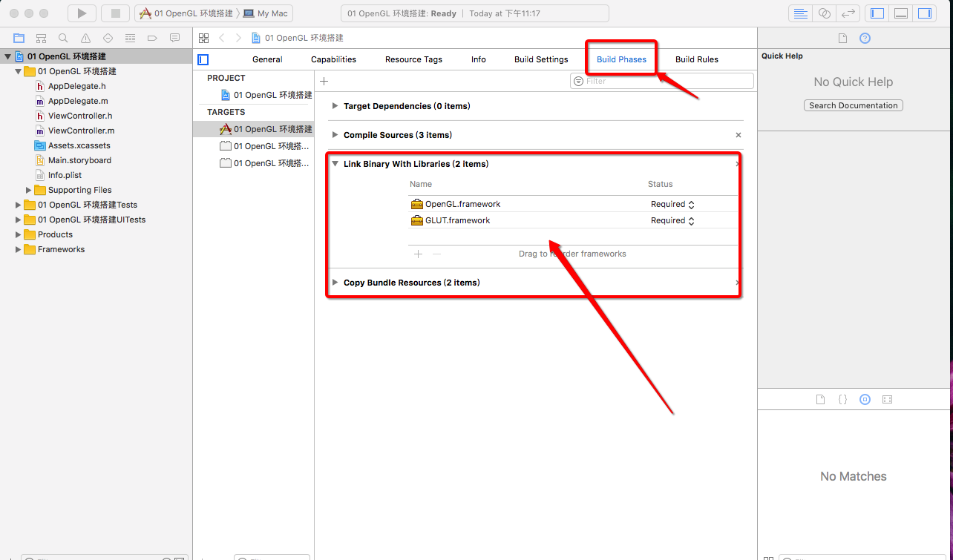Open the scheme selector 01 OpenGL 环境搭建
Viewport: 953px width, 560px height.
coord(186,13)
